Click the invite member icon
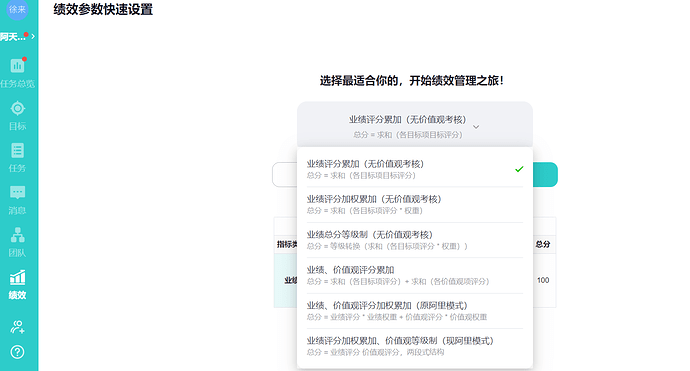This screenshot has width=690, height=371. pos(18,327)
